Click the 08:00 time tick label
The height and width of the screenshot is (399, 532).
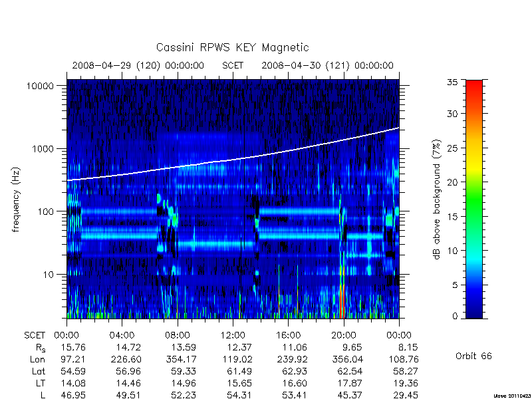pos(178,335)
